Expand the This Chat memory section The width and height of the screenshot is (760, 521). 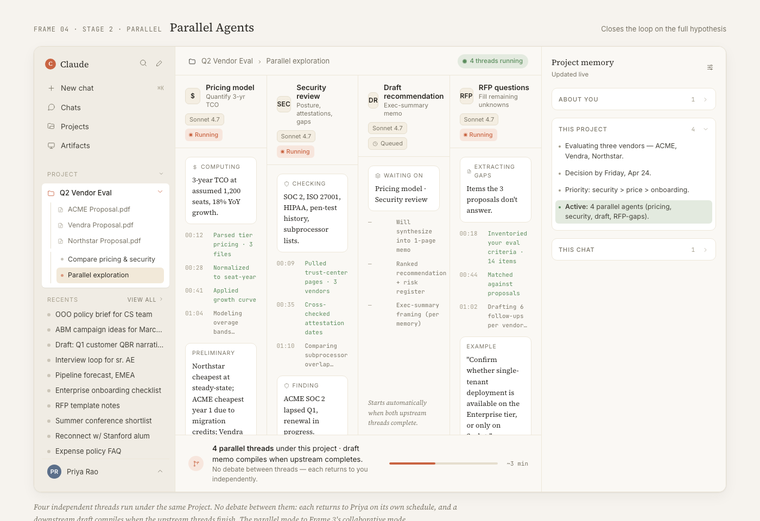coord(705,249)
